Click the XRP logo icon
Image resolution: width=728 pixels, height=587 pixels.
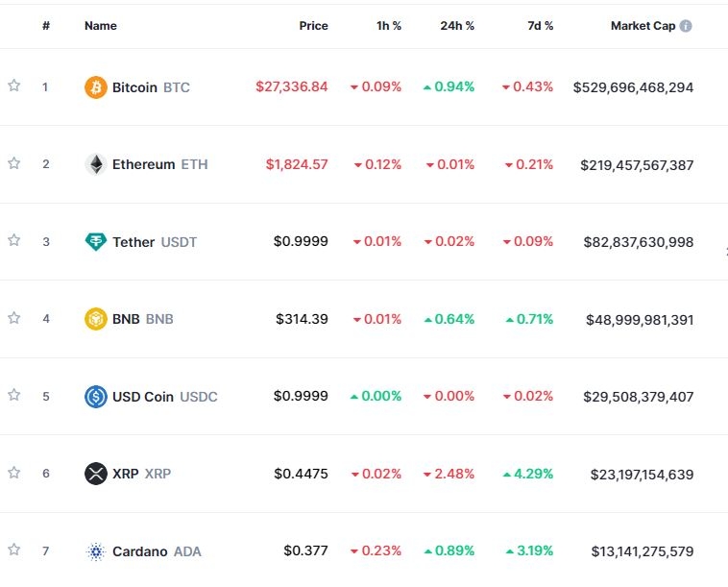pos(96,474)
